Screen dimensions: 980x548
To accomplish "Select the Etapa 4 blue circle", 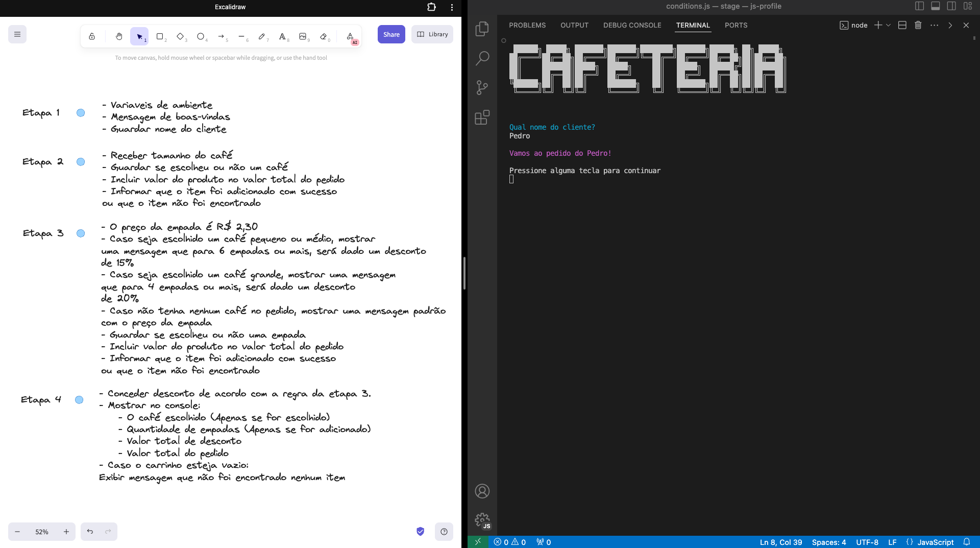I will tap(79, 400).
